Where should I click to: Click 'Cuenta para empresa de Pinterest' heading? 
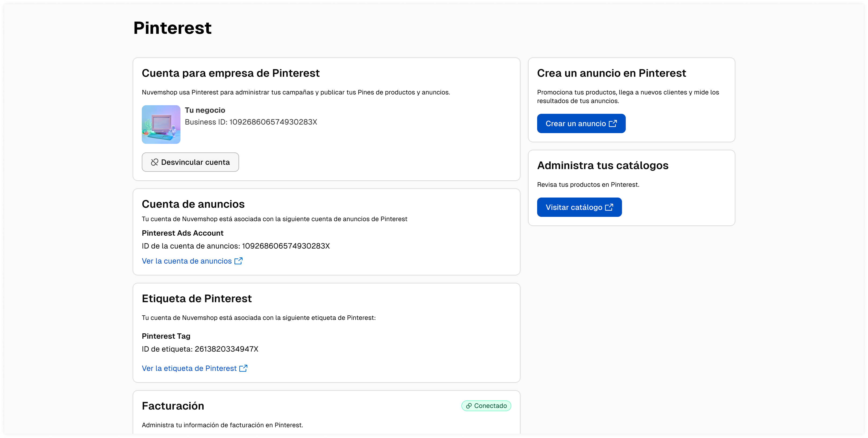point(230,73)
